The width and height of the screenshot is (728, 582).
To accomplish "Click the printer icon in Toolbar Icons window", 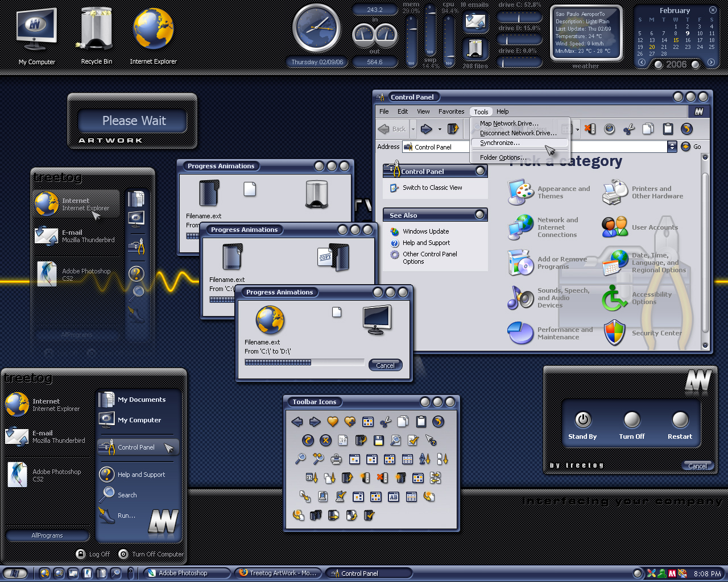I will (336, 459).
